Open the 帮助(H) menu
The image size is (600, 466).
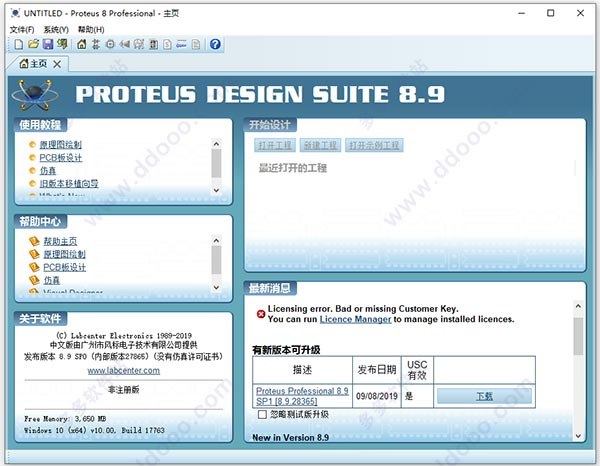(x=91, y=29)
